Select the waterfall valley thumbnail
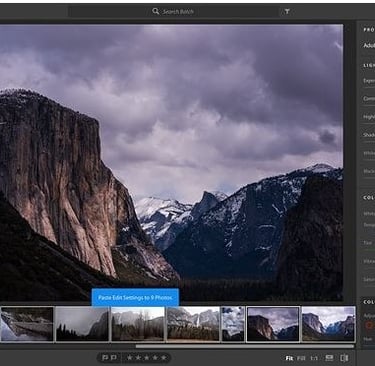The width and height of the screenshot is (375, 366). click(x=193, y=324)
